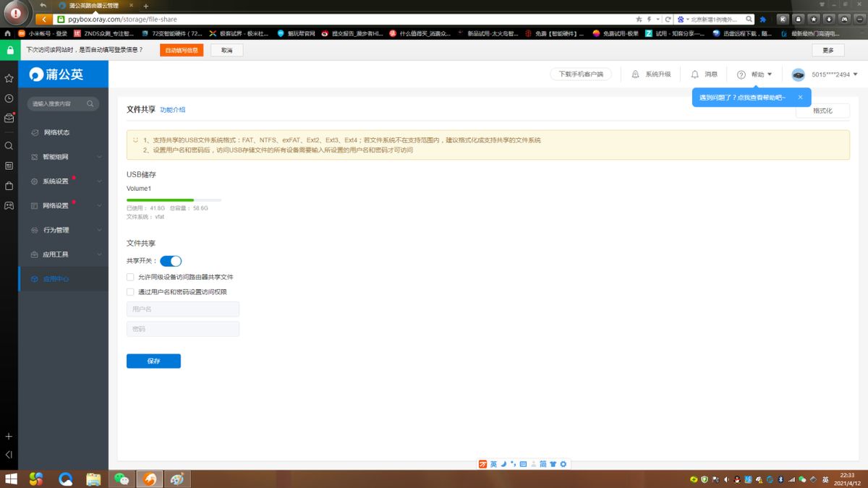Open the 行为管理 sidebar menu
The width and height of the screenshot is (868, 488).
coord(63,230)
